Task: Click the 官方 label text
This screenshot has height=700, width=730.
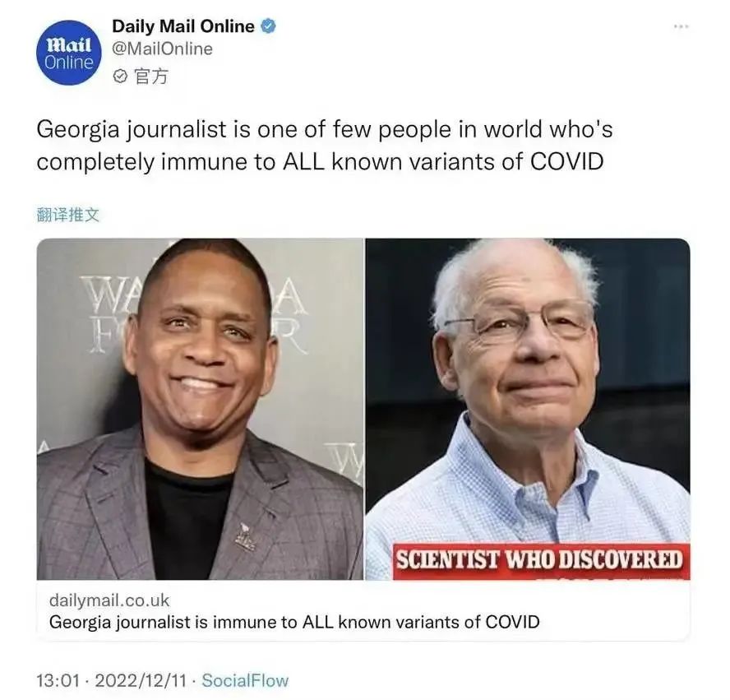Action: 150,76
